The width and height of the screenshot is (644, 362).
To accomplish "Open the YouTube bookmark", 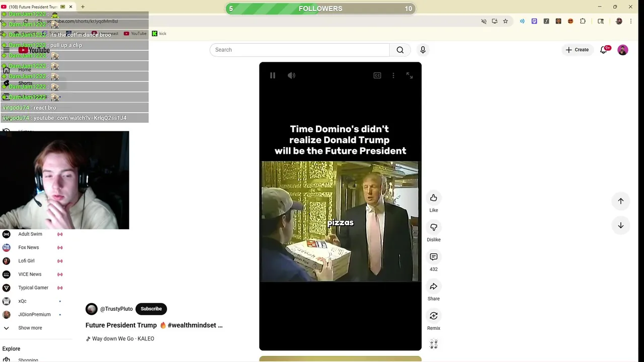I will [135, 34].
